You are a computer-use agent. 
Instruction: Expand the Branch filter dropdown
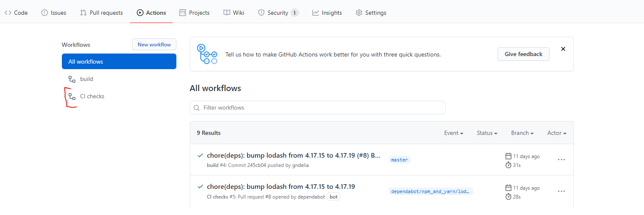coord(522,133)
